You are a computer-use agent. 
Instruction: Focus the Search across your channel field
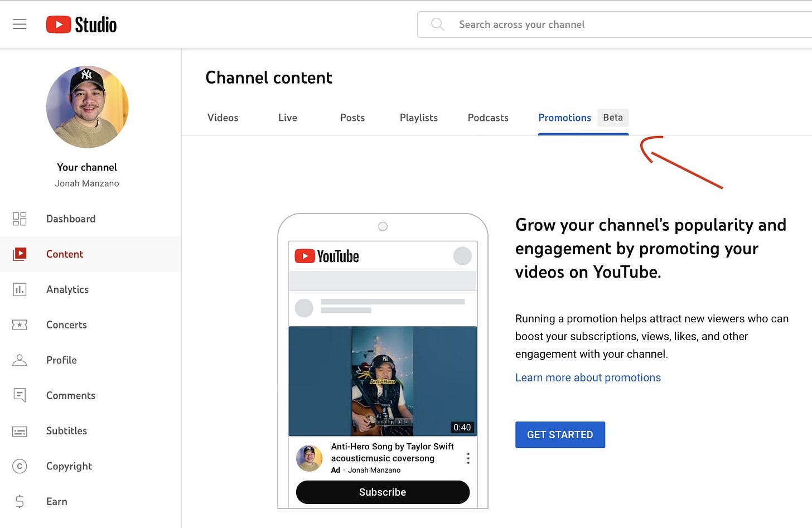coord(615,25)
